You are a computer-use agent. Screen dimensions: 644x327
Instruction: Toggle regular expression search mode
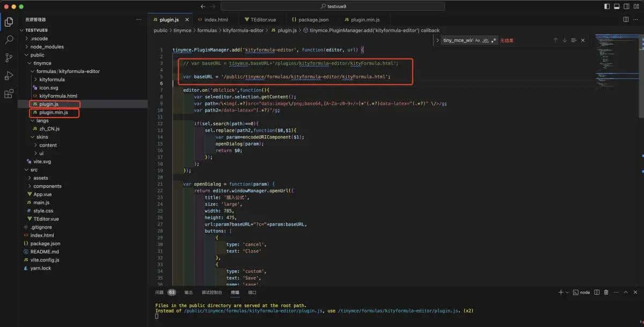(494, 40)
